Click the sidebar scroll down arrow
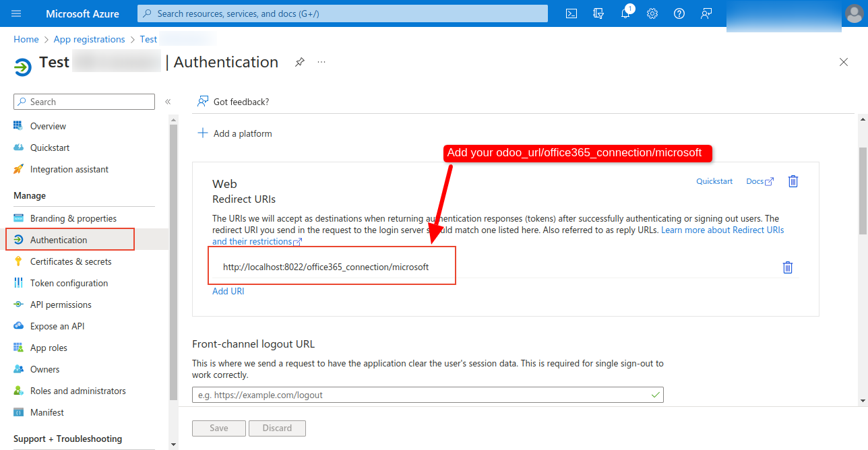 coord(173,444)
